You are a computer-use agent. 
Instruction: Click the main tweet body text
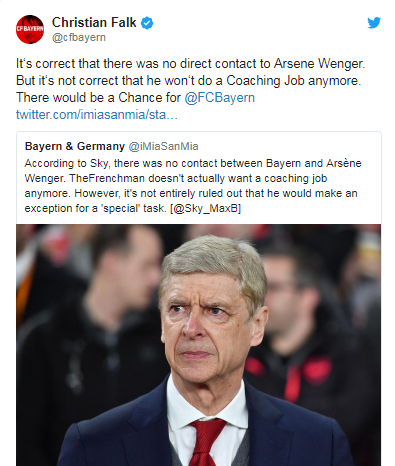[x=190, y=89]
